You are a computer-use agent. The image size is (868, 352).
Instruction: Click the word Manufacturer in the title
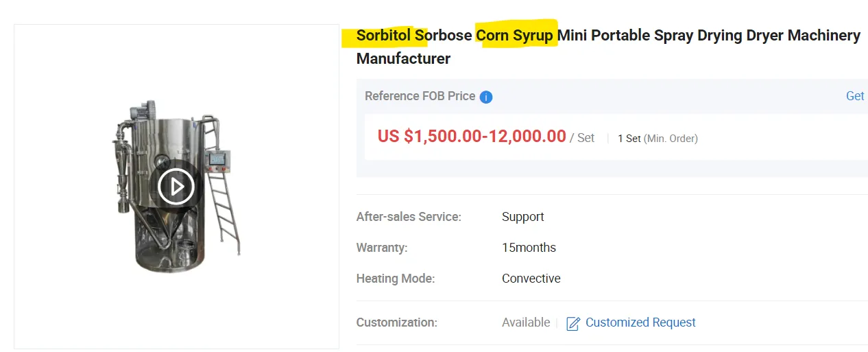click(403, 59)
